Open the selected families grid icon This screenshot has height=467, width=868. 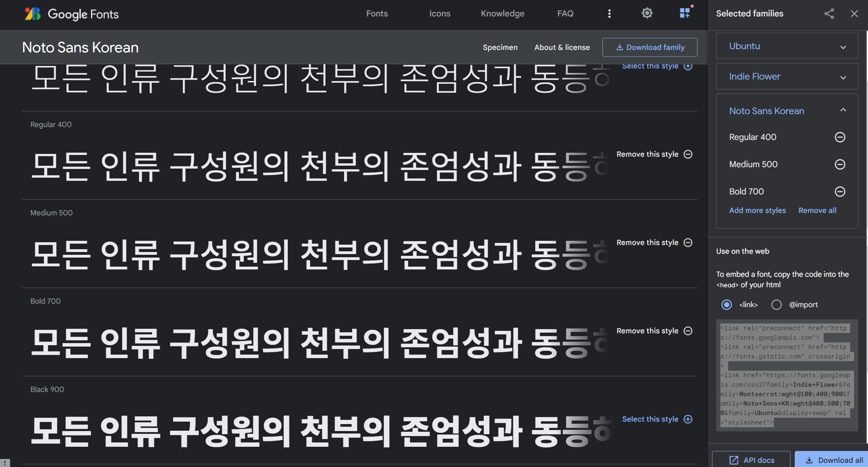pyautogui.click(x=685, y=13)
